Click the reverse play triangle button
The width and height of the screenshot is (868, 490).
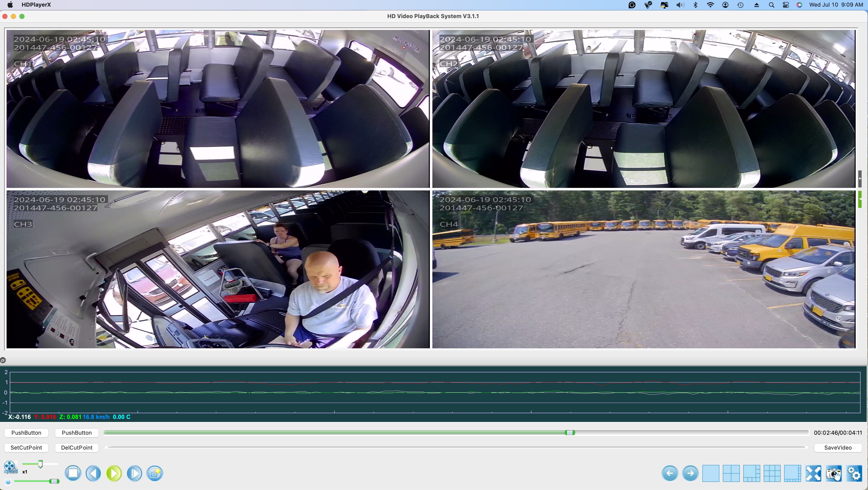pos(93,473)
